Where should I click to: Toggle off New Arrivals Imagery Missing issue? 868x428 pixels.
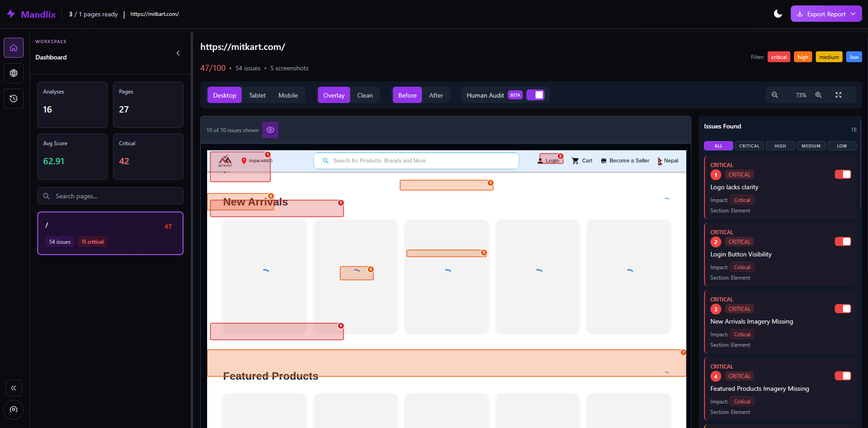coord(843,309)
